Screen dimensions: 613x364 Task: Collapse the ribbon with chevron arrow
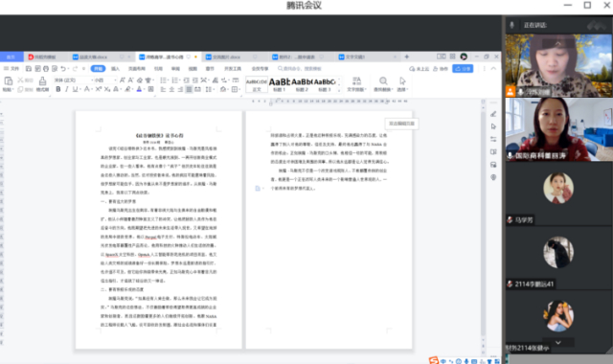[493, 68]
